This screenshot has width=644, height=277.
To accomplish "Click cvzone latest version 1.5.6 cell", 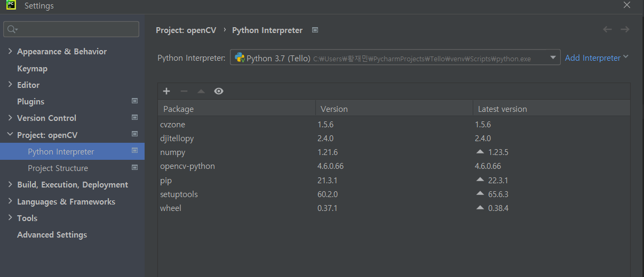I will (x=483, y=124).
